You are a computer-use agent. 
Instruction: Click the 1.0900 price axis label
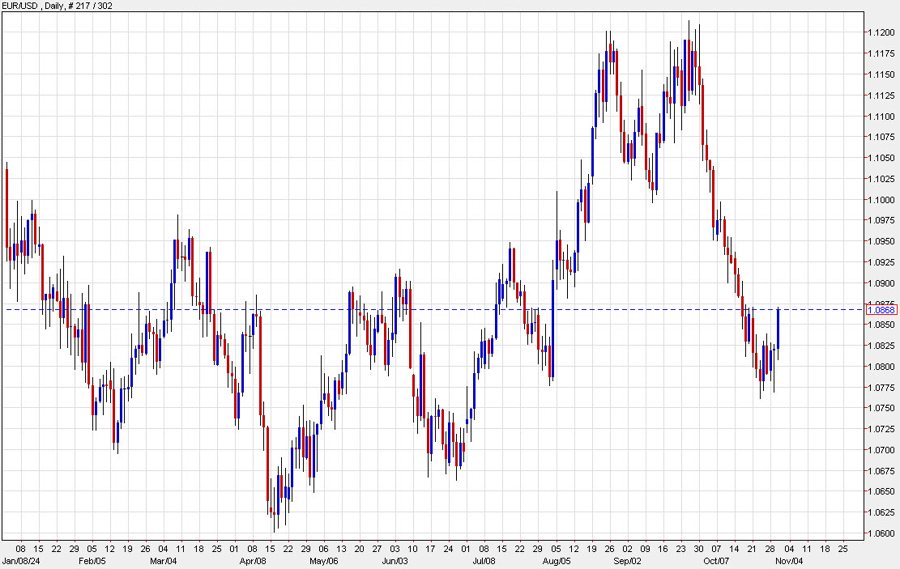881,283
